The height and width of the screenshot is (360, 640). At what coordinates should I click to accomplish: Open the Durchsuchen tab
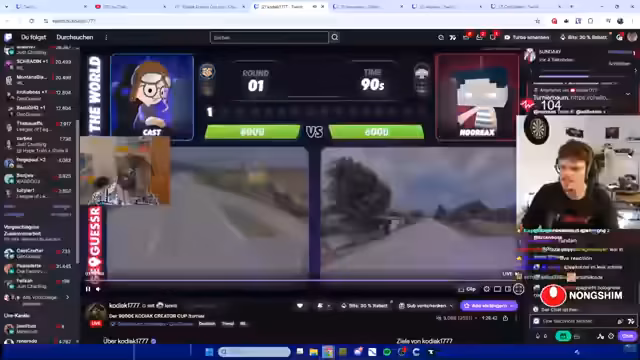[x=75, y=37]
